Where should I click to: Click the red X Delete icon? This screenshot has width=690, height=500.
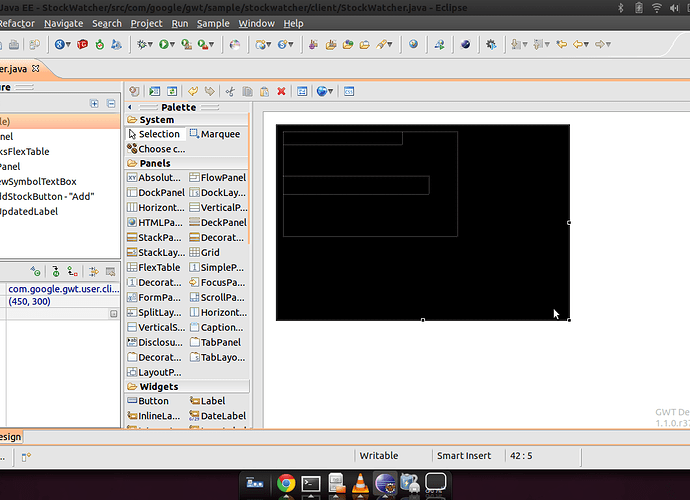(281, 91)
